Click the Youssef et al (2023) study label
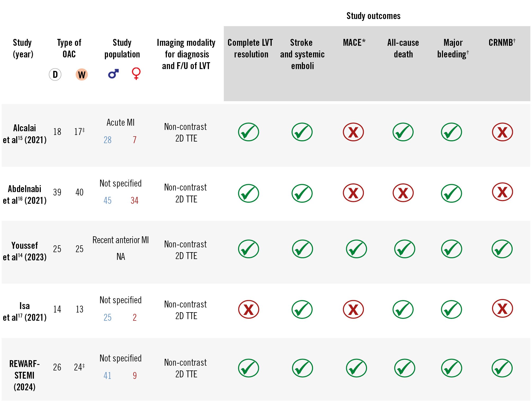Screen dimensions: 532x412 [25, 251]
